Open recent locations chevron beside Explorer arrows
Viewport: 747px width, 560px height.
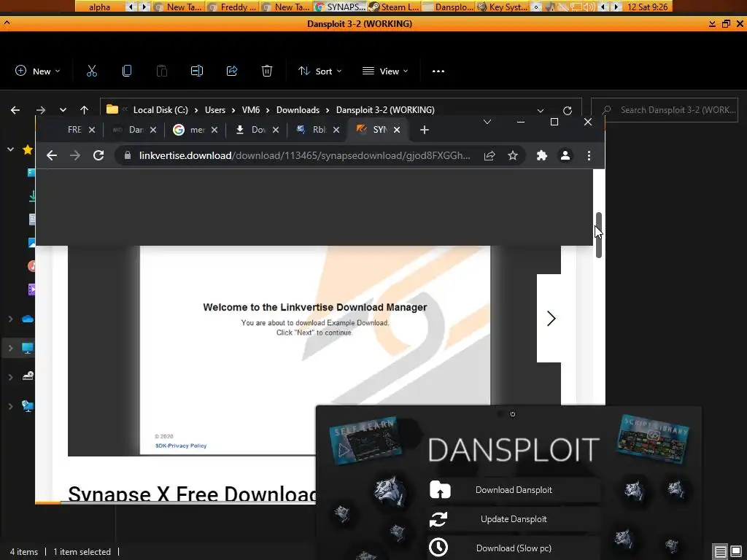[x=63, y=110]
